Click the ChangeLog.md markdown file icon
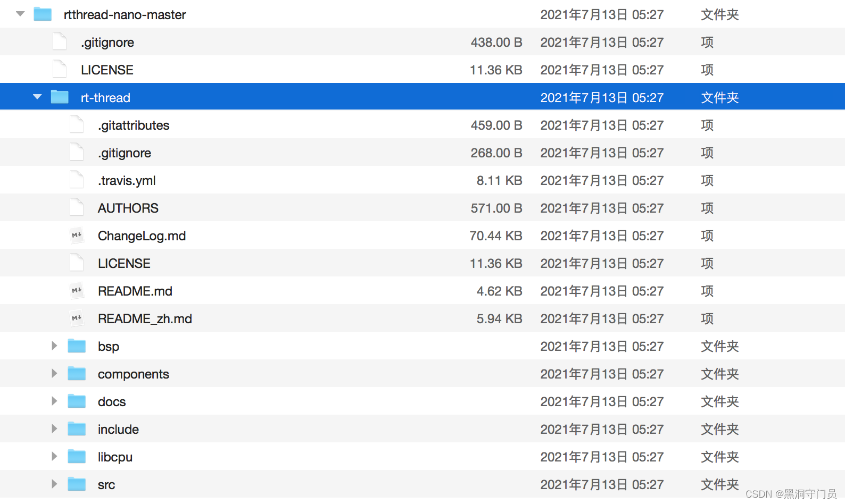The image size is (845, 504). click(77, 235)
